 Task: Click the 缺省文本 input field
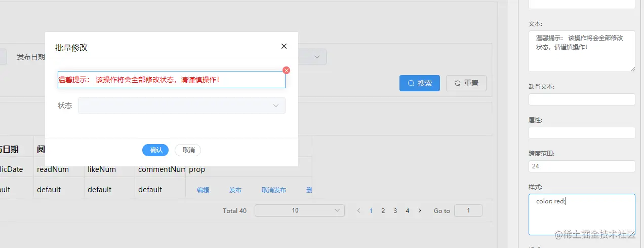point(582,99)
